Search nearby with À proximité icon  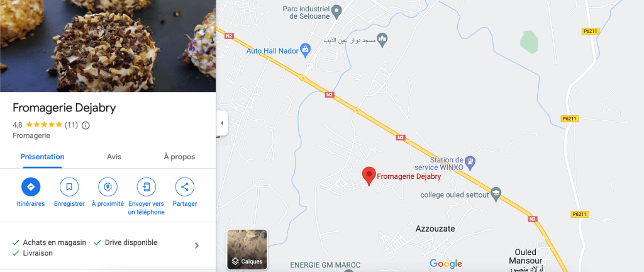108,187
